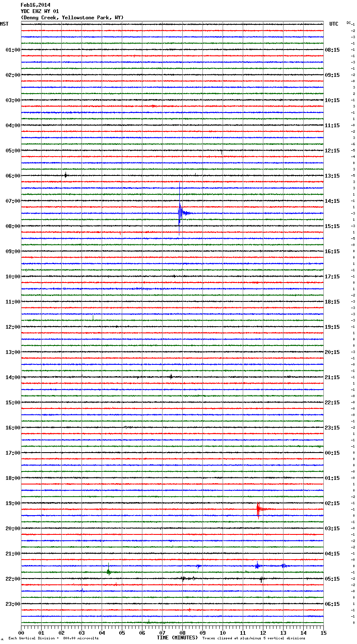Select the 01:00 MST time label
Screen dimensions: 357x644
coord(13,50)
